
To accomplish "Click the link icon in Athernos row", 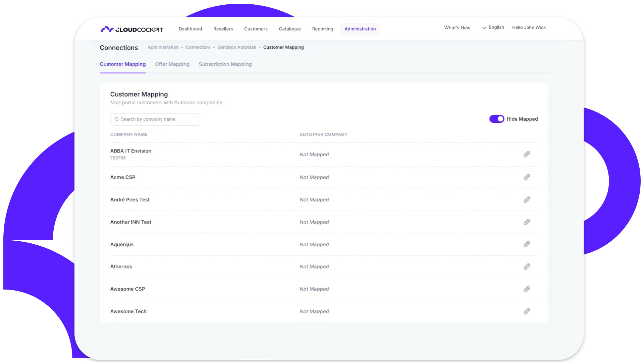I will click(x=527, y=267).
